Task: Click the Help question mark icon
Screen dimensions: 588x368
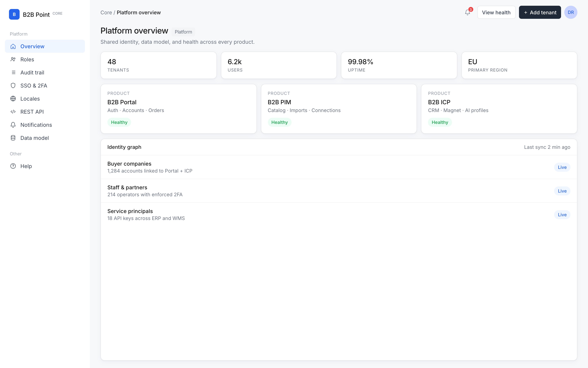Action: point(13,166)
